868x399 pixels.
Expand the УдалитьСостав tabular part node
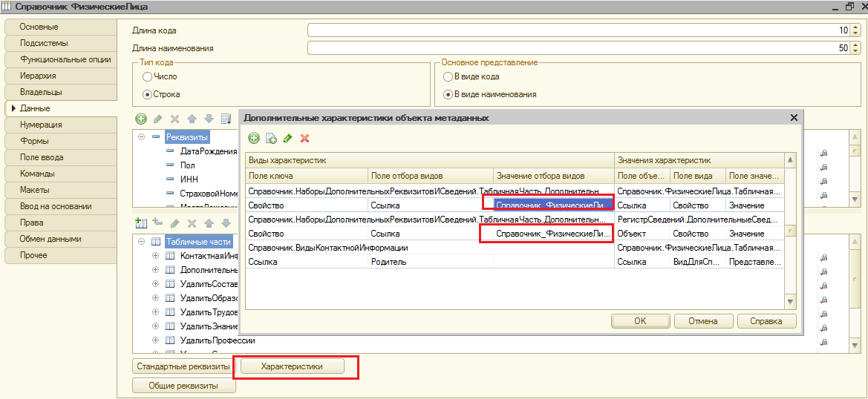point(155,284)
